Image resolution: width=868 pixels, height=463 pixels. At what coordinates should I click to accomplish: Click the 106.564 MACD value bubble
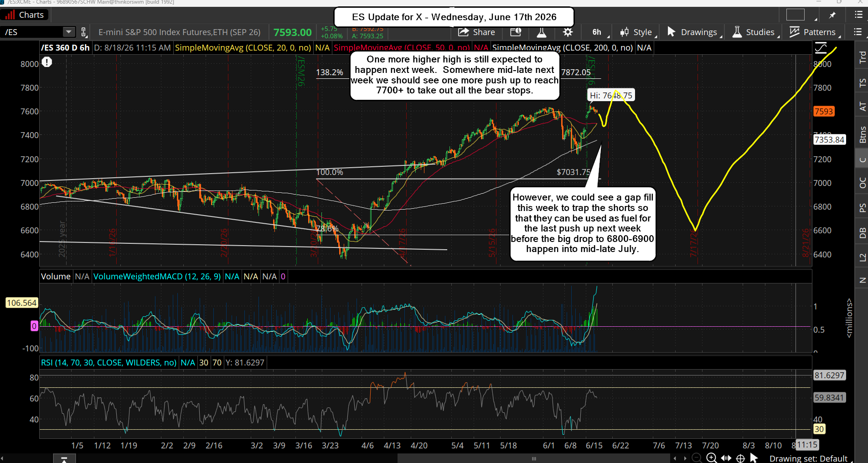click(21, 303)
